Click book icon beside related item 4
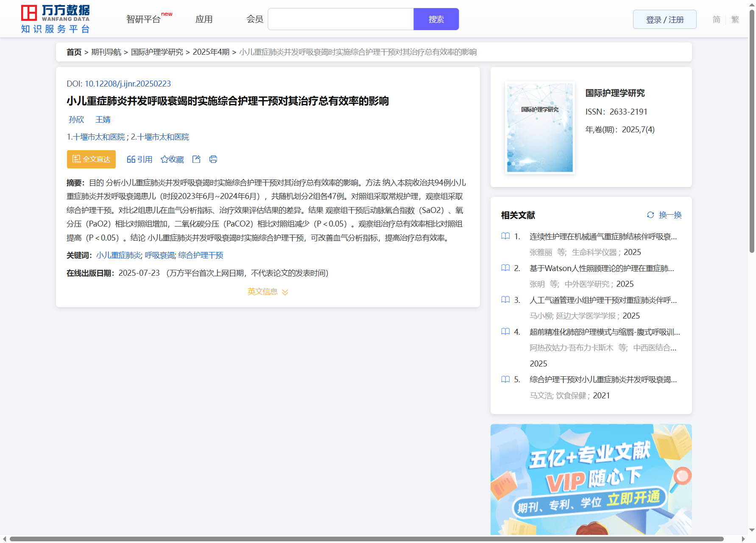Image resolution: width=756 pixels, height=543 pixels. 505,331
